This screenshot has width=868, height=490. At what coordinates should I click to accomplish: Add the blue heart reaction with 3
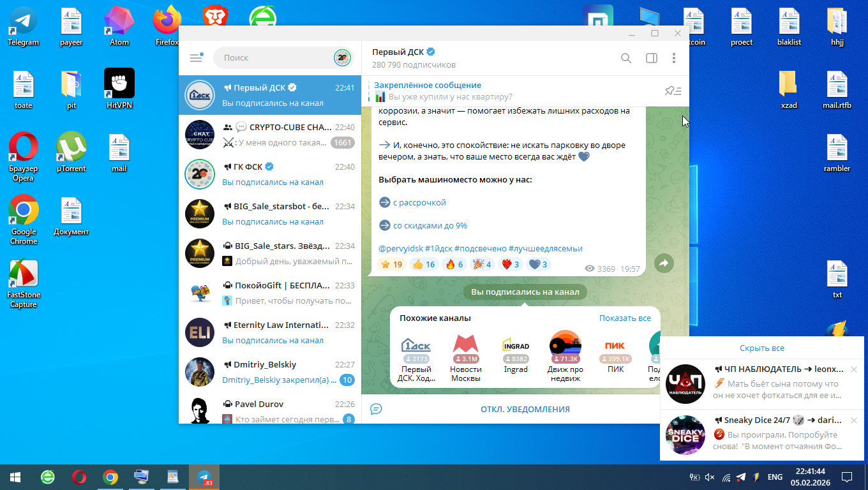(539, 264)
